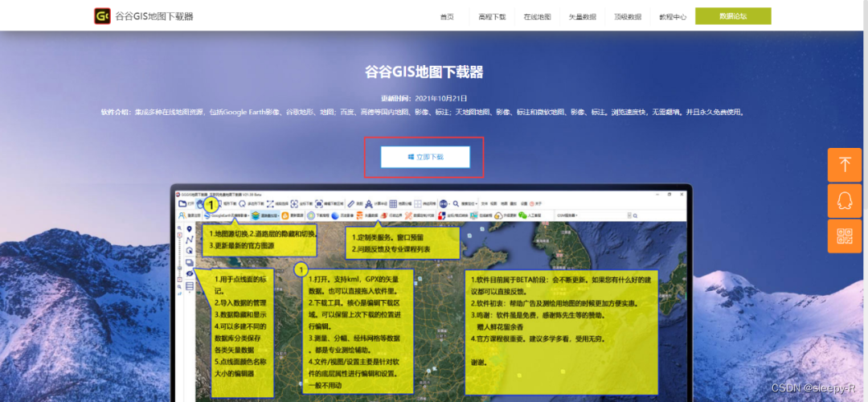Click the compass divider calculation icon

point(369,203)
